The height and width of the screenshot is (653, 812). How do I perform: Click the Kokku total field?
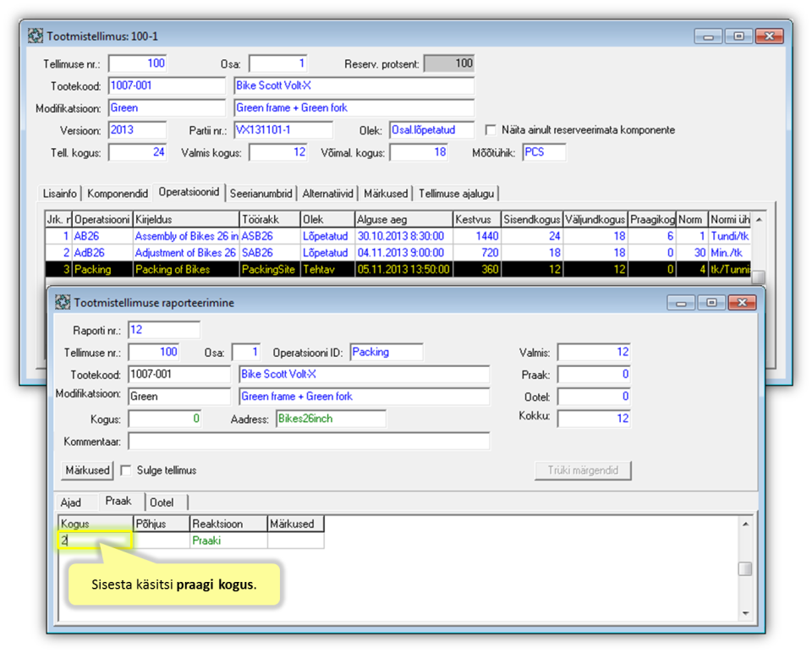pyautogui.click(x=594, y=419)
